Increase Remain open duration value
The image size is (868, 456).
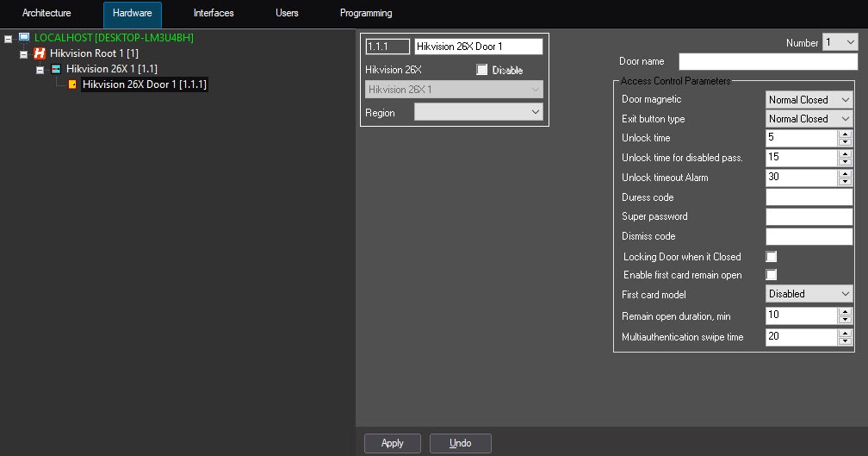(845, 312)
